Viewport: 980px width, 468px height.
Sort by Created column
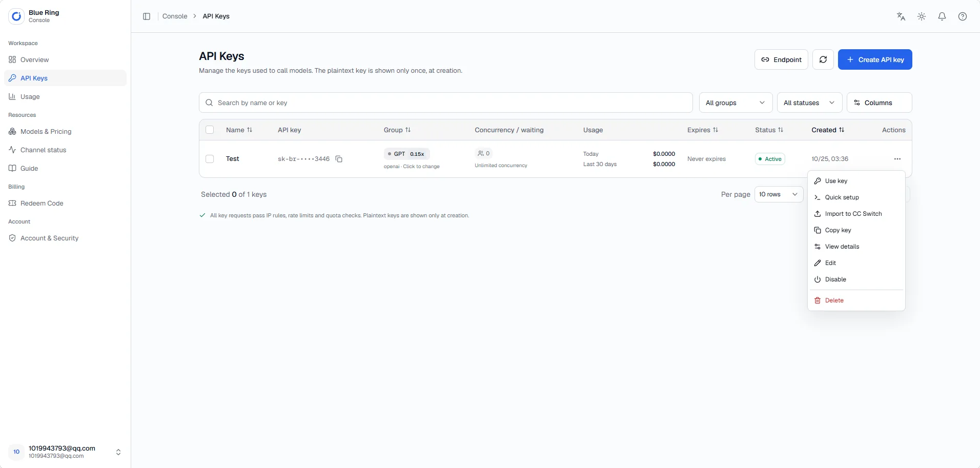[842, 130]
